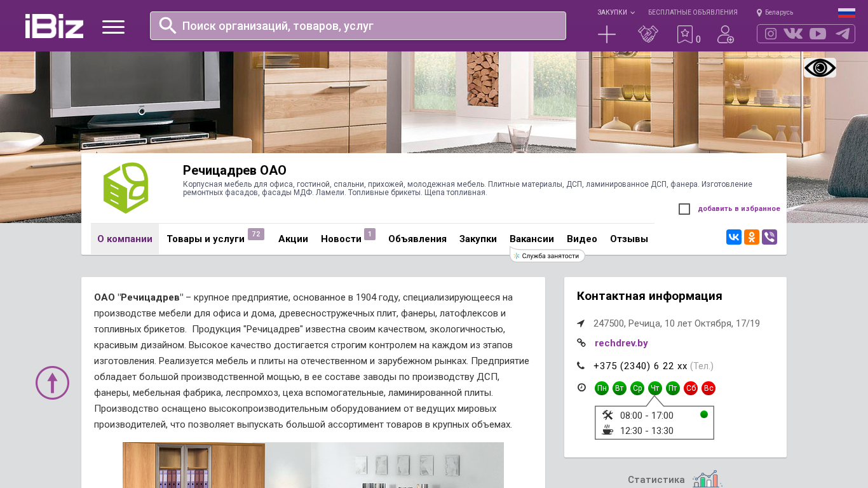This screenshot has width=868, height=488.
Task: Open the Статистика section
Action: (656, 480)
